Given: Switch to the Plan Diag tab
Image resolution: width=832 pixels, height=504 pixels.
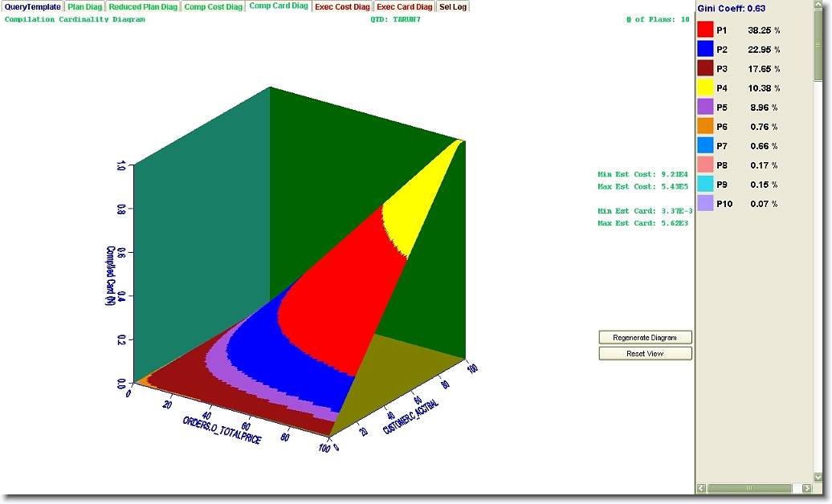Looking at the screenshot, I should pos(84,6).
